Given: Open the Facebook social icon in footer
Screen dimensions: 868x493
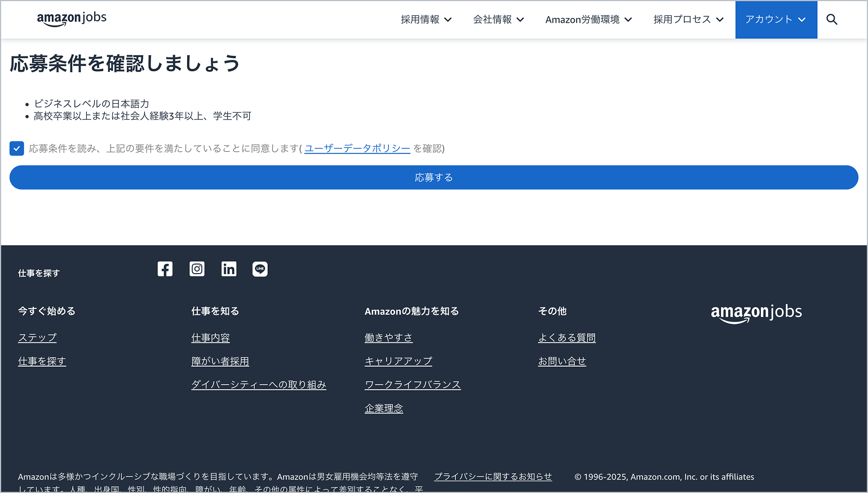Looking at the screenshot, I should [x=165, y=269].
